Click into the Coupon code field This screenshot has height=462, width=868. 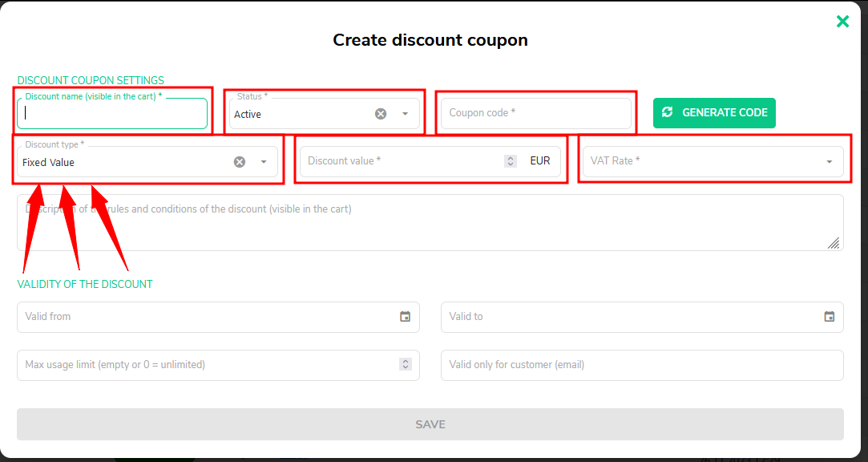click(x=536, y=113)
